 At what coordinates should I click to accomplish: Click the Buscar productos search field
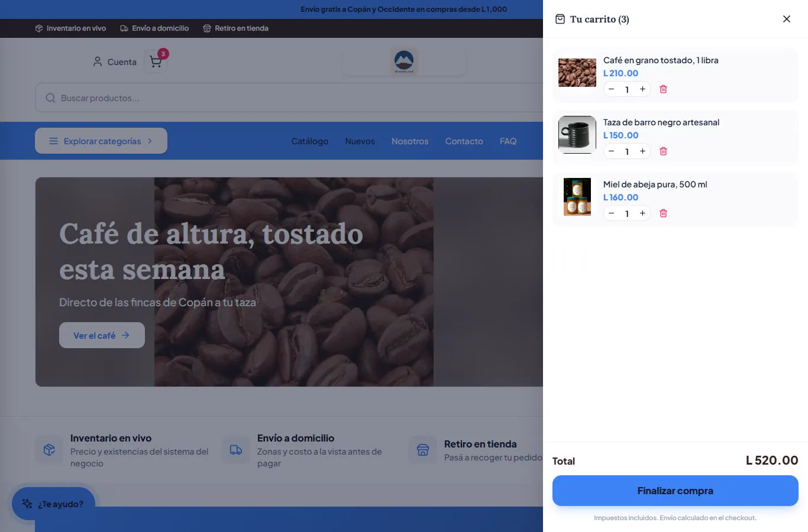(x=289, y=98)
